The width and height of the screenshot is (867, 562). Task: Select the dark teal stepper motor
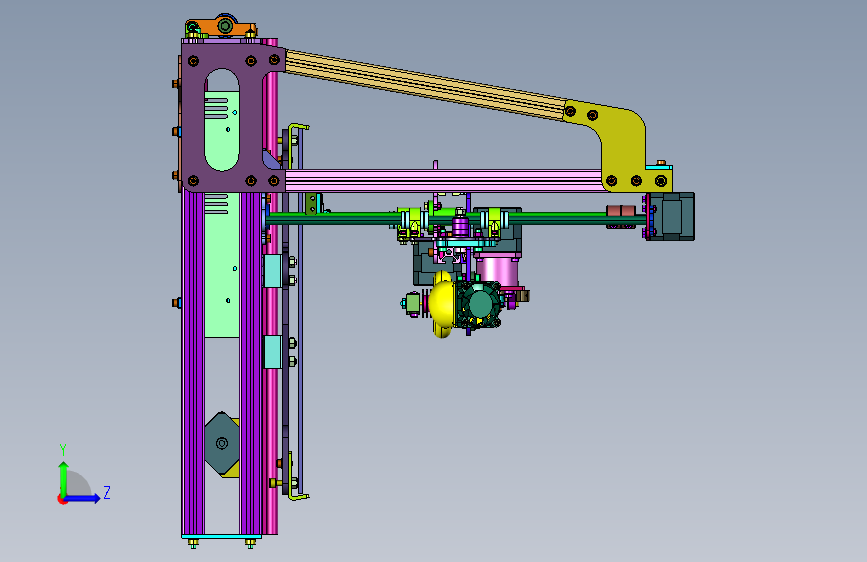tap(671, 216)
